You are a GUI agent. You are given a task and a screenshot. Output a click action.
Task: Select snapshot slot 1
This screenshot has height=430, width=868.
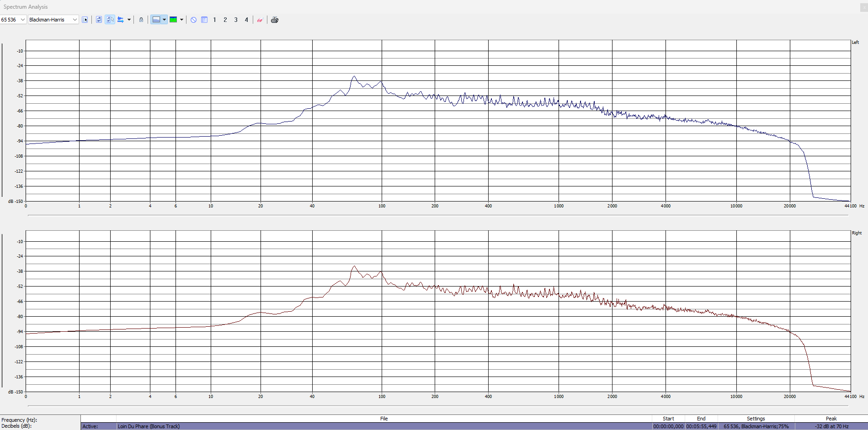214,20
